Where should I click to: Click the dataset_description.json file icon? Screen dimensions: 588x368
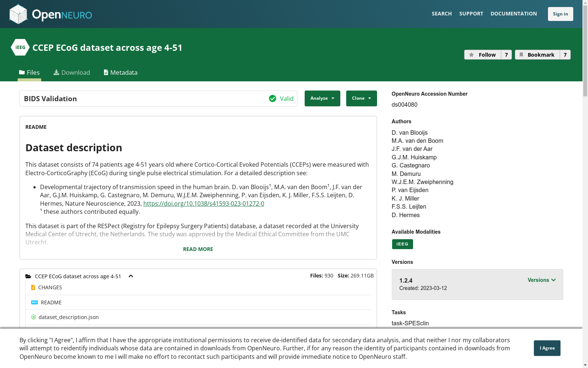pyautogui.click(x=33, y=317)
